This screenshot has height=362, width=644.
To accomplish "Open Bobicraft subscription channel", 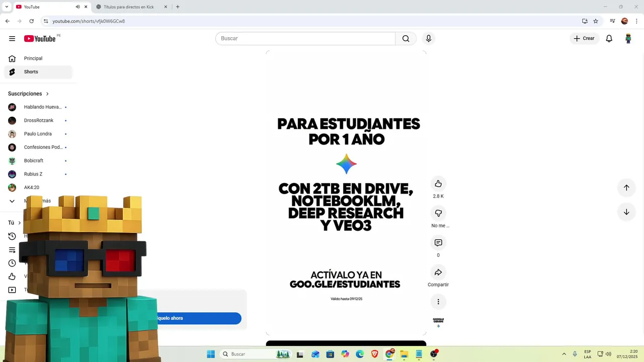I will [38, 161].
